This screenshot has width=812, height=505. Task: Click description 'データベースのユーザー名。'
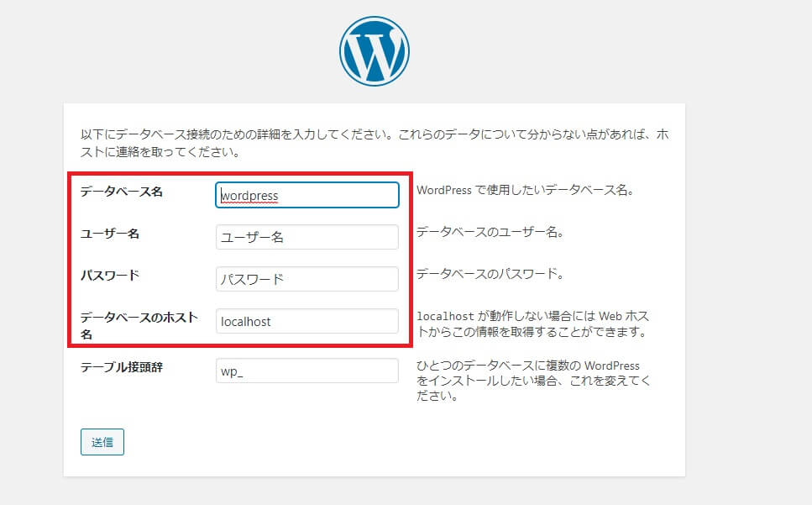click(x=490, y=232)
